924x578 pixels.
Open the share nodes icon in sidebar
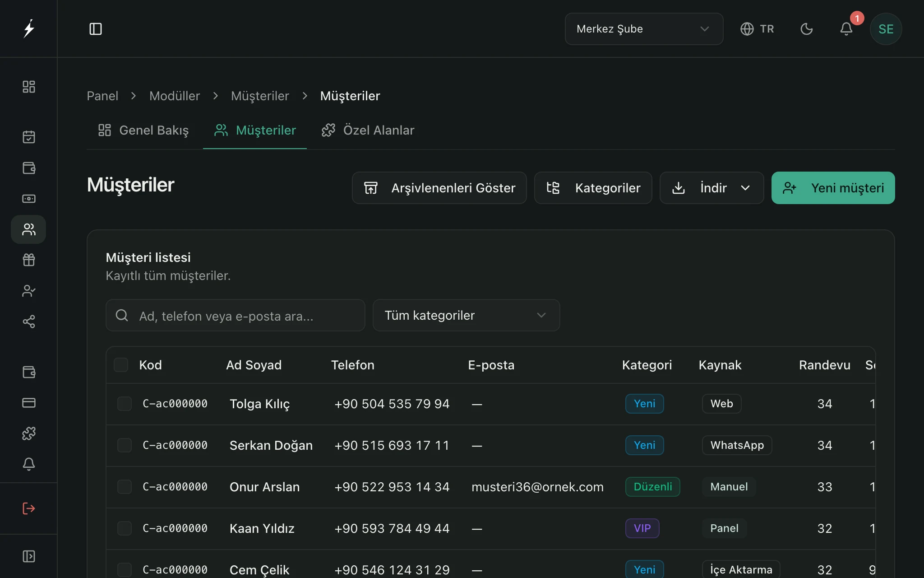coord(29,322)
